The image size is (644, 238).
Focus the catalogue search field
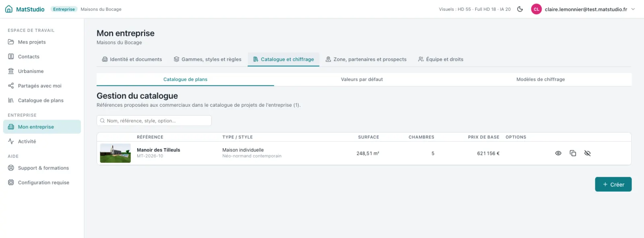pos(154,121)
